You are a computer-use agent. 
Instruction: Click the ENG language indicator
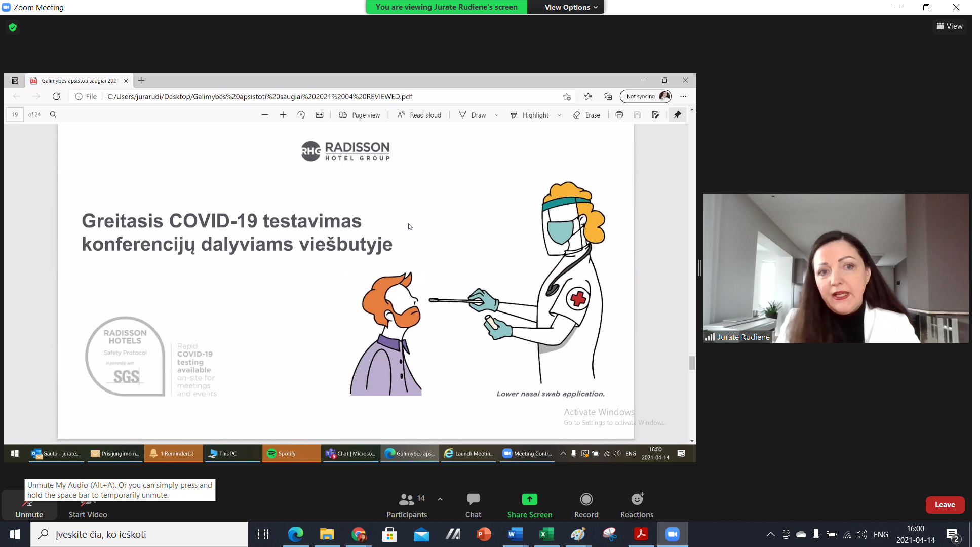[x=881, y=534]
